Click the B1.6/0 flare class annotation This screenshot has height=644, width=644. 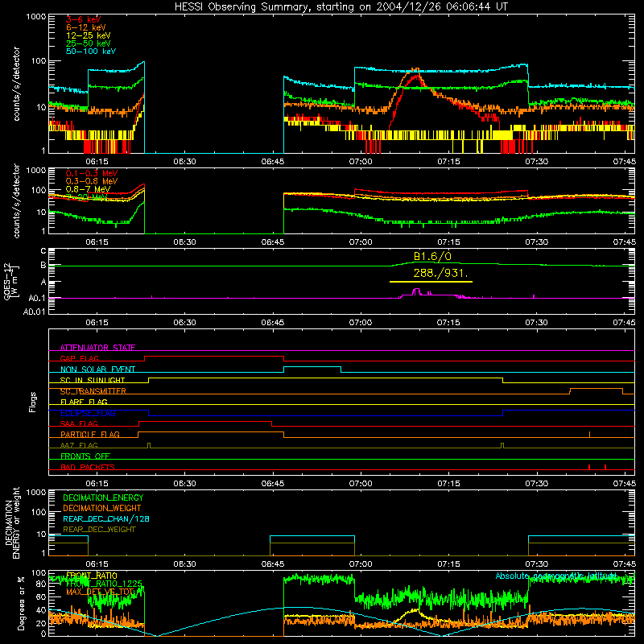(x=432, y=256)
